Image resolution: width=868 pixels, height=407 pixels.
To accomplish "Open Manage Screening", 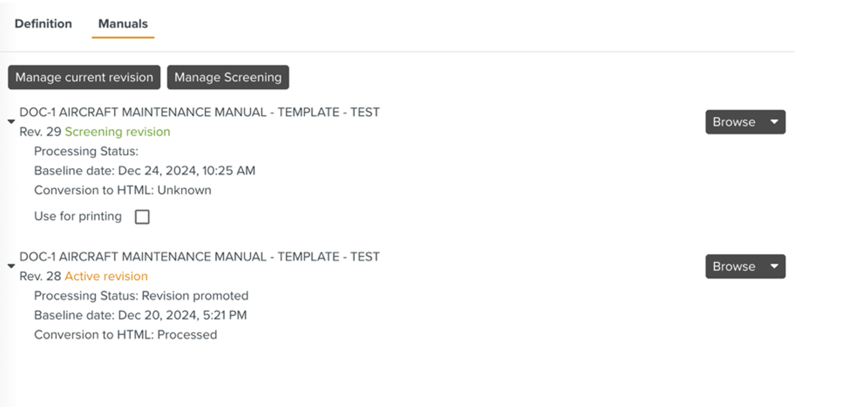I will 228,77.
